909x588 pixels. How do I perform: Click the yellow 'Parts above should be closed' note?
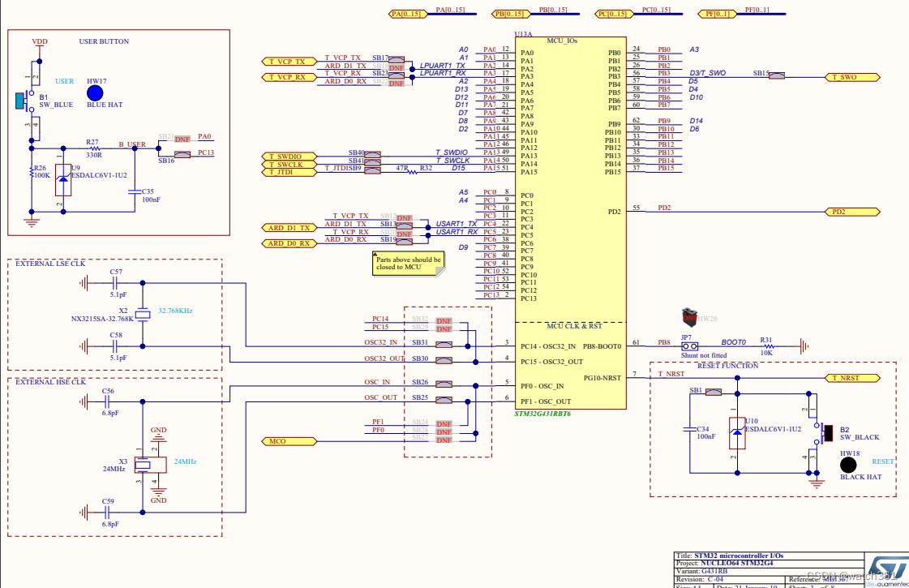click(409, 264)
